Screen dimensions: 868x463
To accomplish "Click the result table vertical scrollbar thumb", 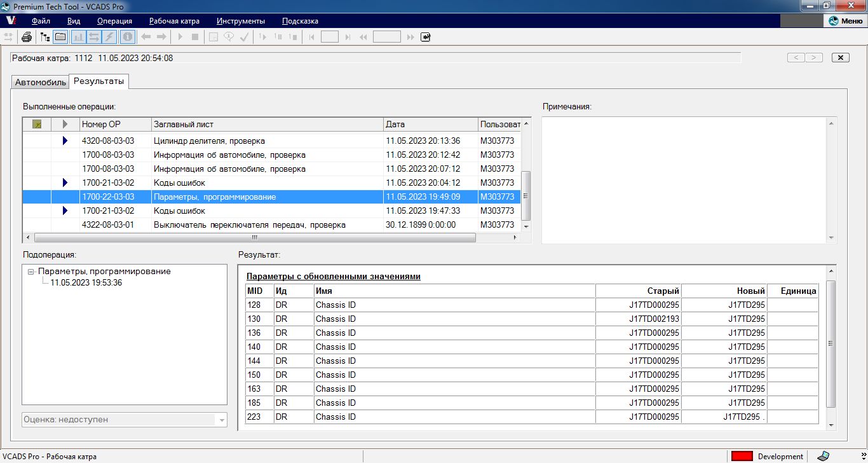I will pos(831,343).
